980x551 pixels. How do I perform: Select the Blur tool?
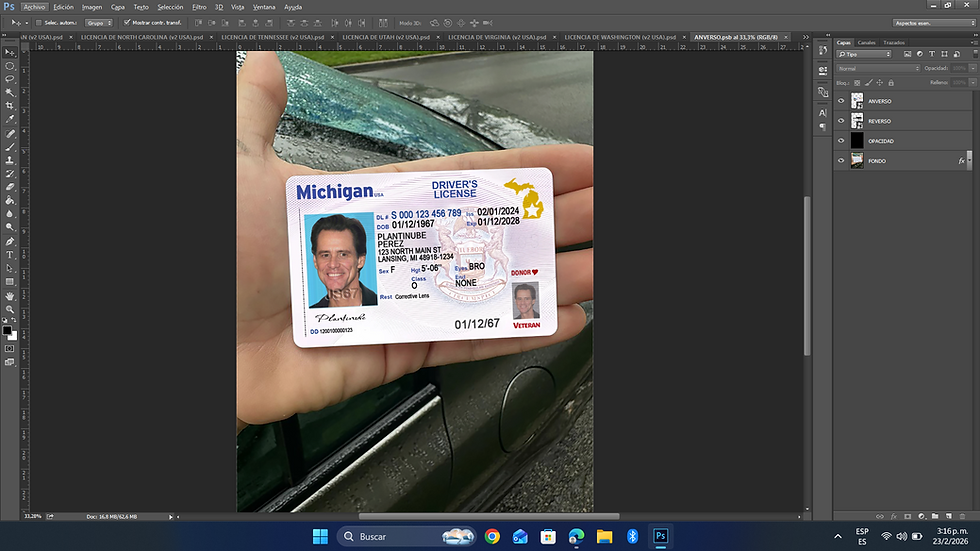pyautogui.click(x=9, y=214)
